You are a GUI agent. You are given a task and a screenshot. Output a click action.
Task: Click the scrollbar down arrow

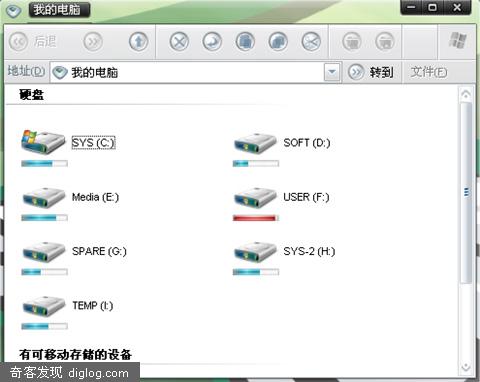coord(466,367)
